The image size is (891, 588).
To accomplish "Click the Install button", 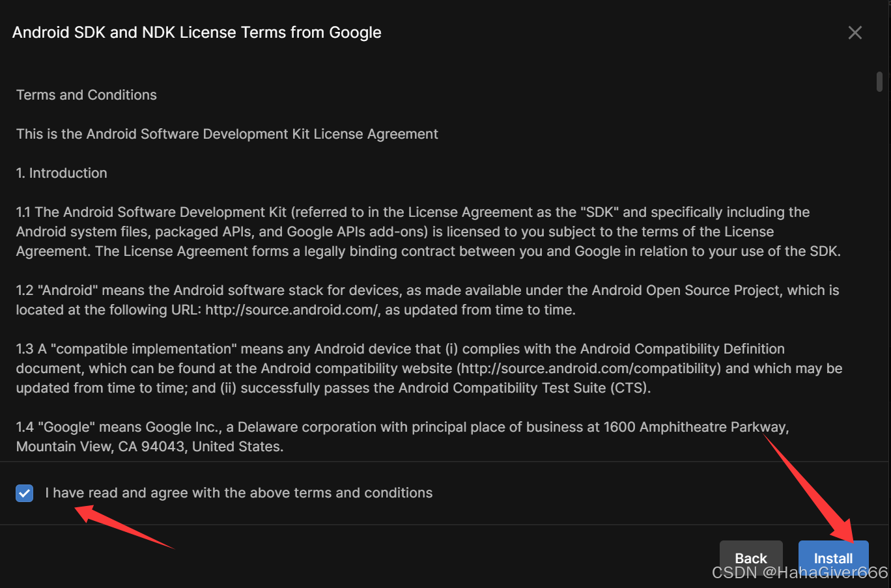I will (x=834, y=558).
